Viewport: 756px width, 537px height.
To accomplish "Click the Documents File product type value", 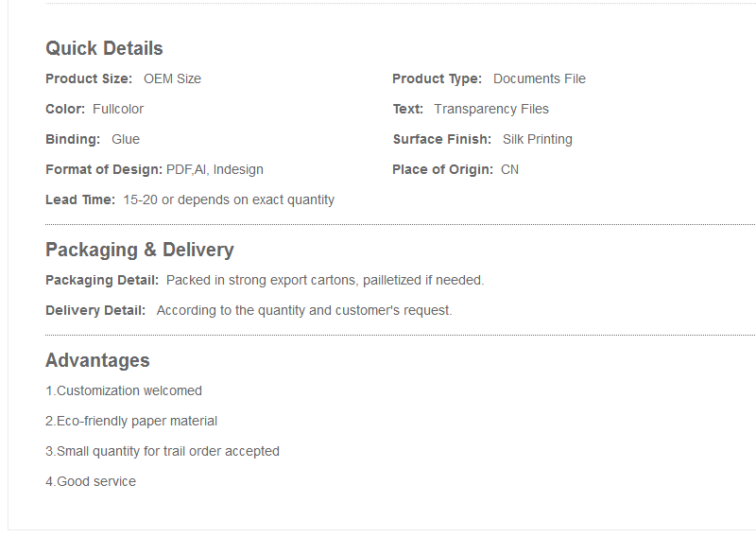I will tap(539, 78).
